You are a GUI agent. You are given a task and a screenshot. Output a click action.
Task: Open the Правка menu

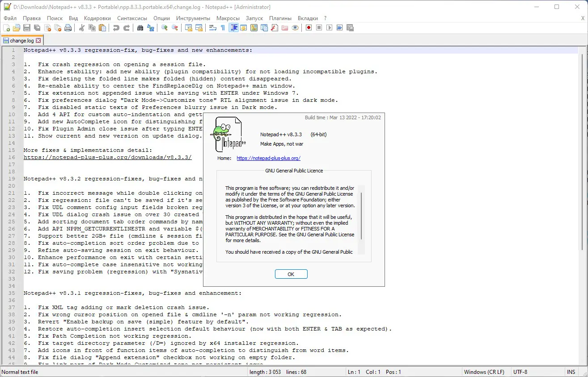point(32,18)
